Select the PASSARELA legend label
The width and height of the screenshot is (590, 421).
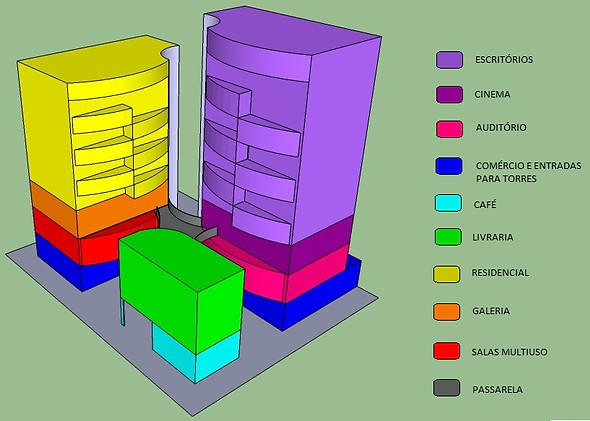[497, 389]
